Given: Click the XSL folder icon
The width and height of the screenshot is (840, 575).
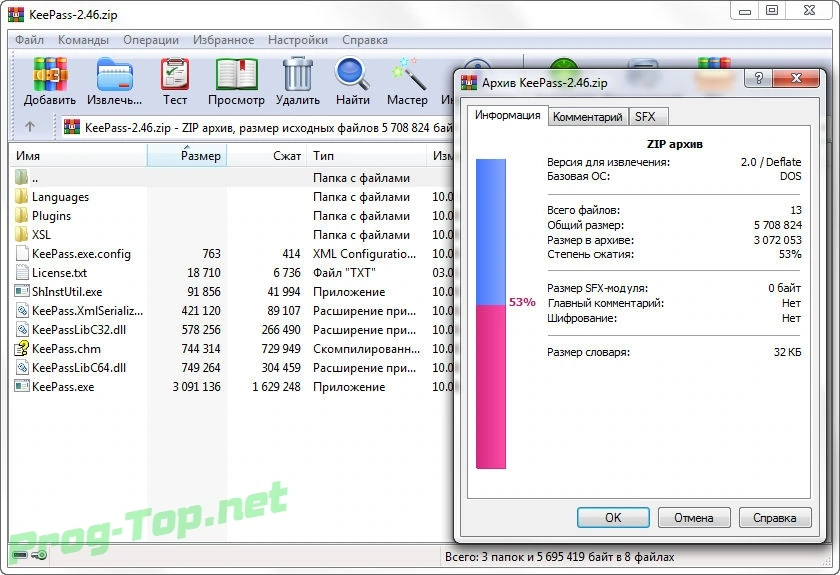Looking at the screenshot, I should 21,234.
